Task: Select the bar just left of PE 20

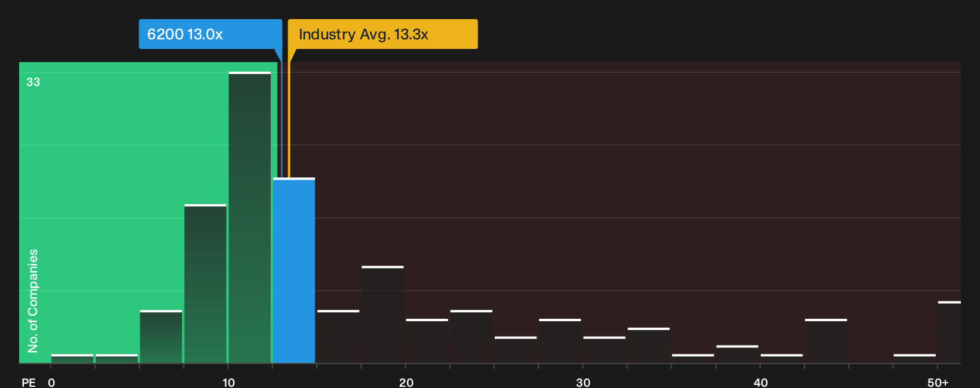Action: tap(382, 315)
